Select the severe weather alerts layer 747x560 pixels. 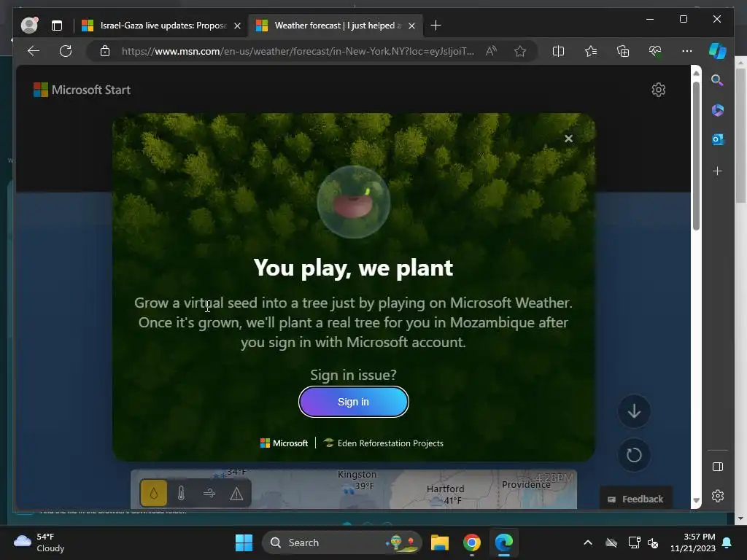tap(237, 493)
